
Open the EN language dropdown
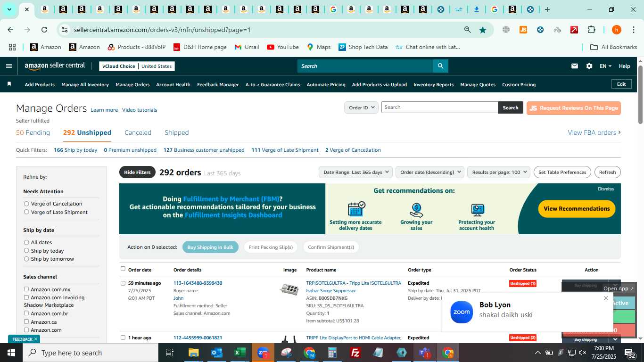tap(605, 66)
